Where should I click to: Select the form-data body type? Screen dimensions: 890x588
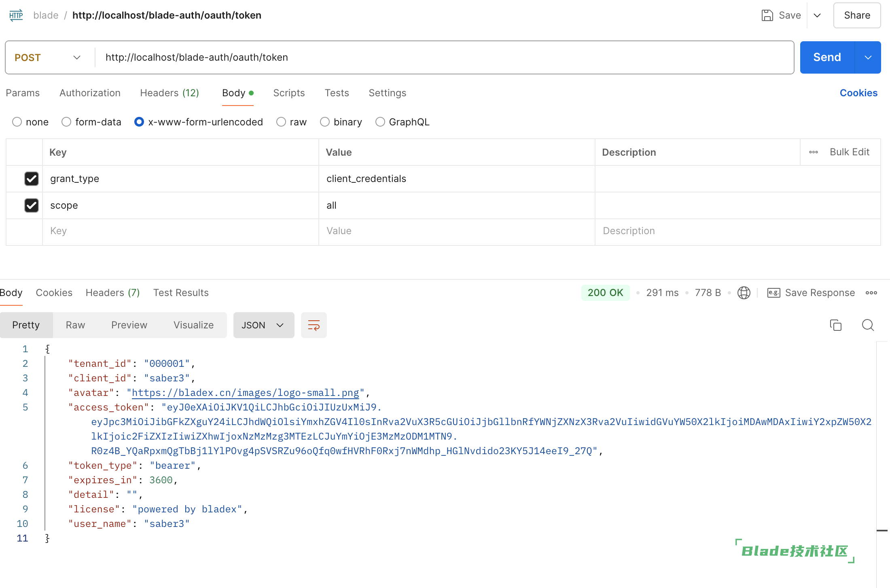(66, 122)
